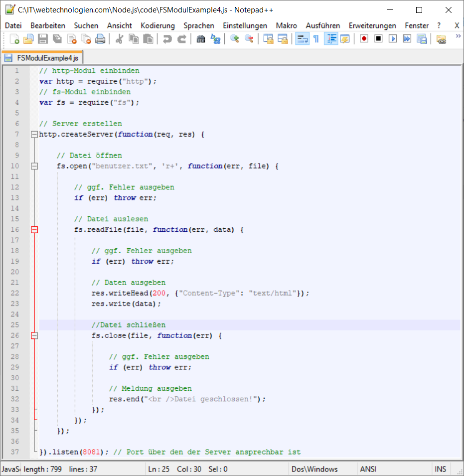Open the Ansicht menu

(119, 25)
